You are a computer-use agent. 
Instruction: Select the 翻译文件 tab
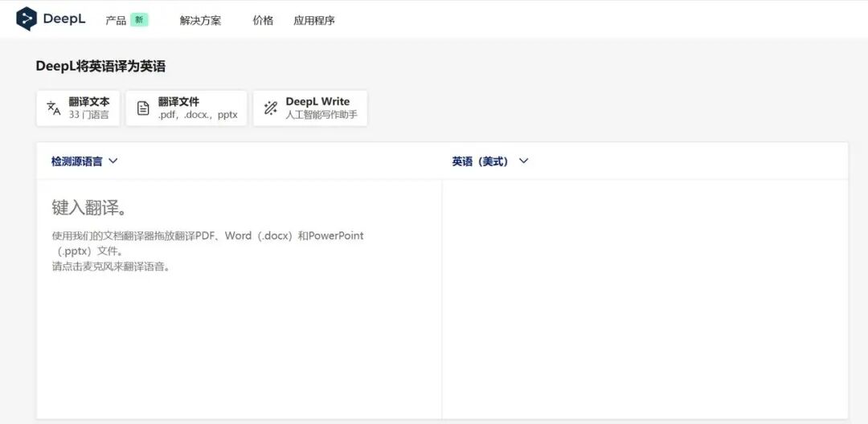click(186, 108)
